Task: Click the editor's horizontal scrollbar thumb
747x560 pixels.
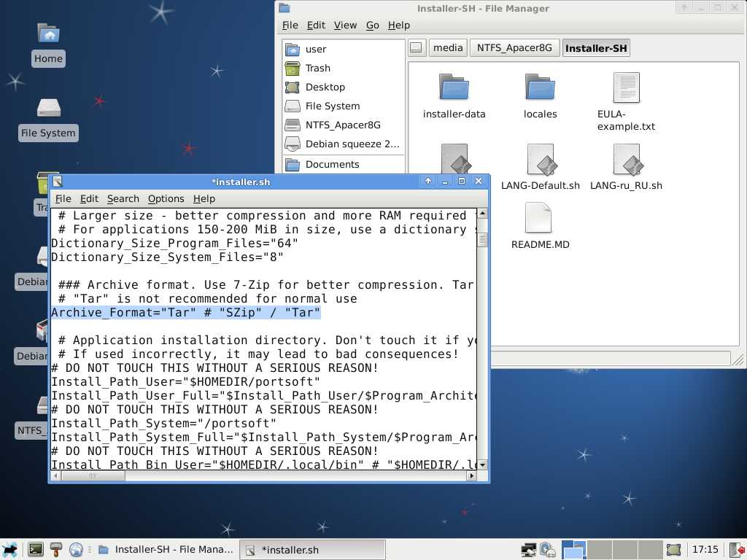Action: tap(93, 476)
